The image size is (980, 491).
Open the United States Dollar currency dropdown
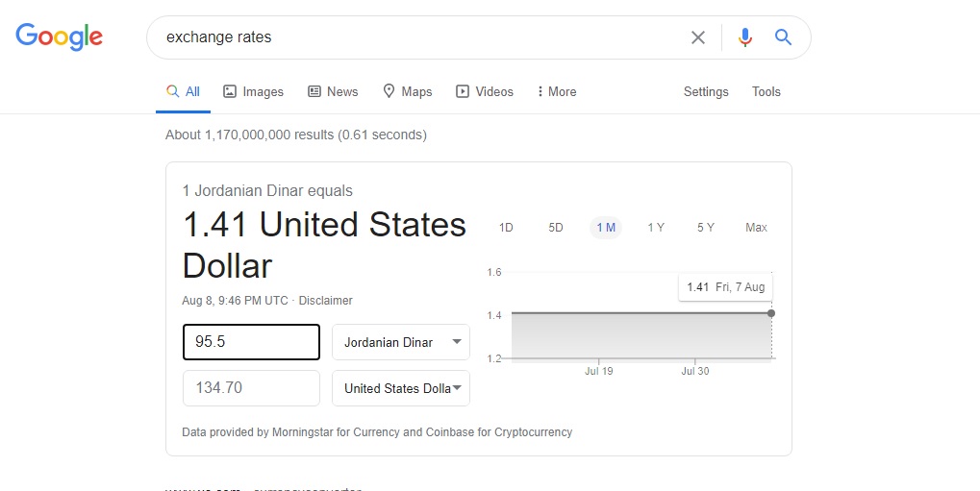tap(401, 388)
